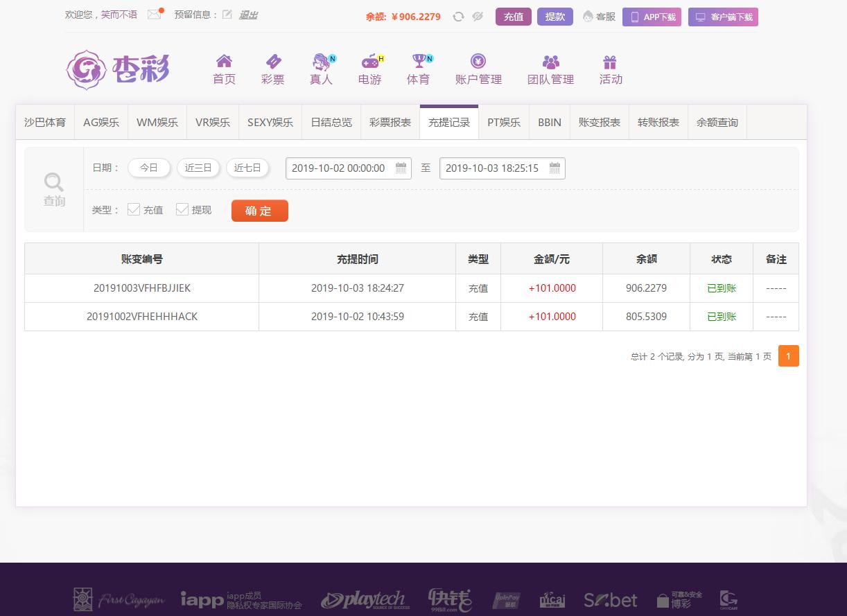Select 近七日 date range
The height and width of the screenshot is (616, 847).
click(247, 168)
